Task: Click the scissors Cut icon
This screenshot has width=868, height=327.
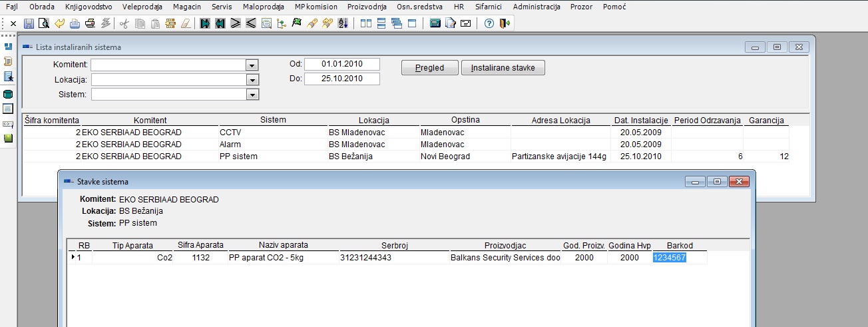Action: click(124, 23)
